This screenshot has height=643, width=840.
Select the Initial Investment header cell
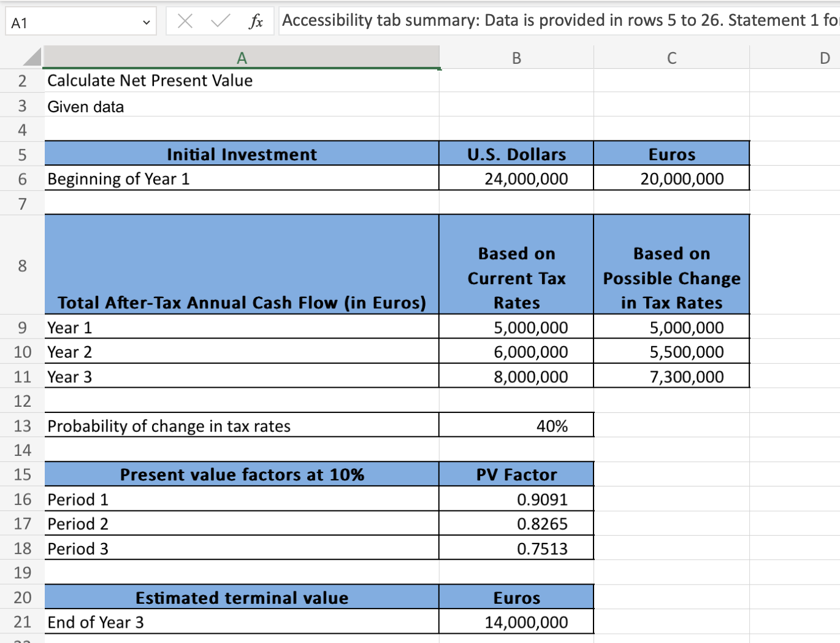(242, 154)
